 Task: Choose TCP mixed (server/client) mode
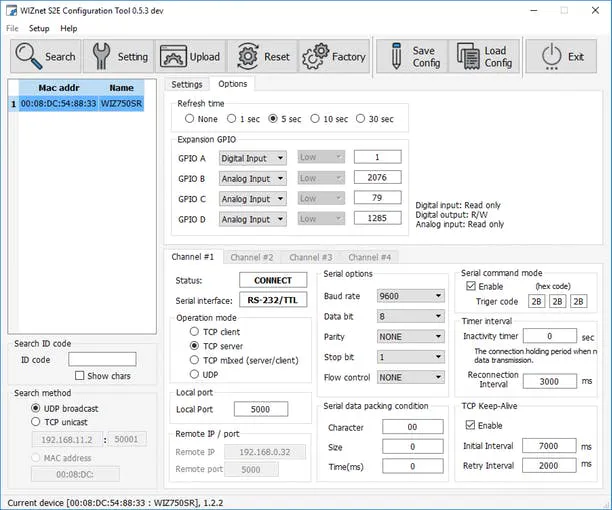point(194,360)
